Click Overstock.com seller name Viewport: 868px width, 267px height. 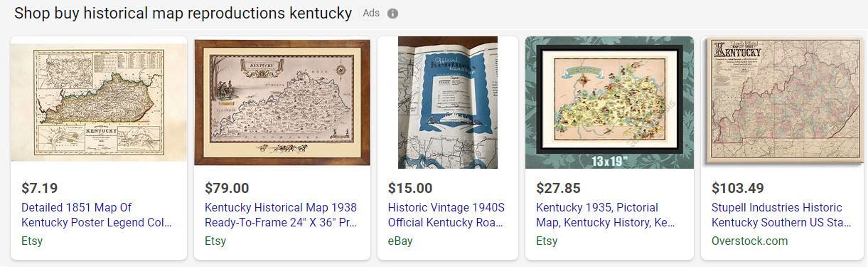[x=750, y=241]
